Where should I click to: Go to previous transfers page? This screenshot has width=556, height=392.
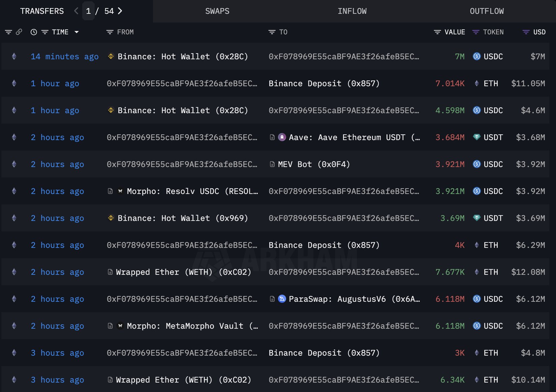(76, 11)
